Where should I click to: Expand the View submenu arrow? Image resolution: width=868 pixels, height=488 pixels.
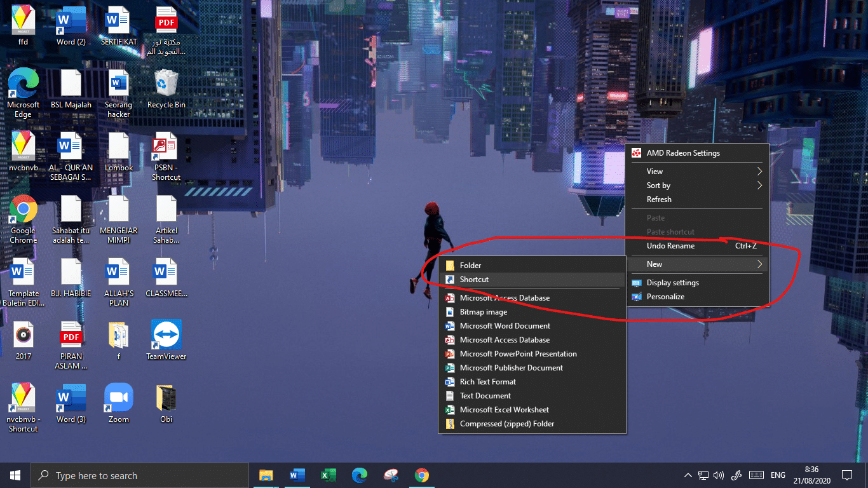pos(759,172)
